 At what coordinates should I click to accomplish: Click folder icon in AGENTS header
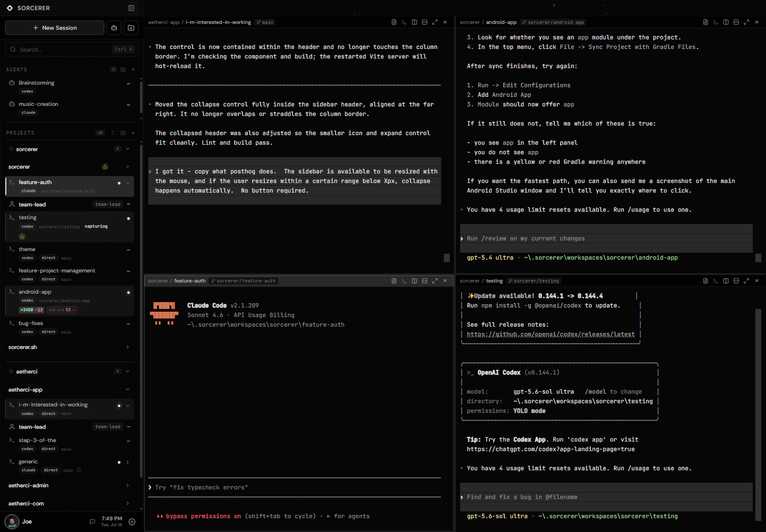tap(123, 70)
